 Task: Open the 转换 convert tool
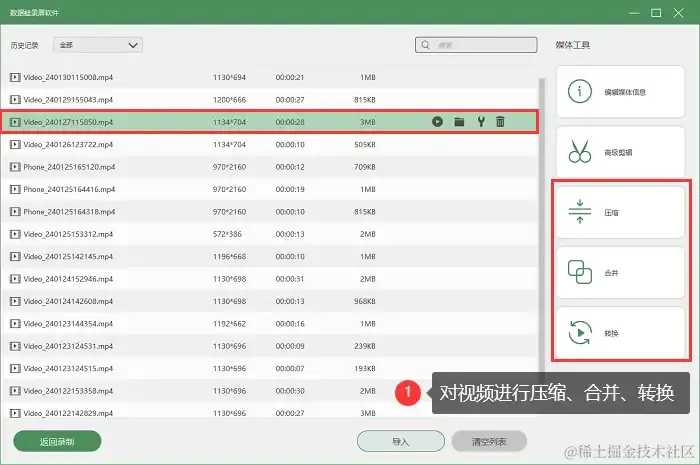620,333
